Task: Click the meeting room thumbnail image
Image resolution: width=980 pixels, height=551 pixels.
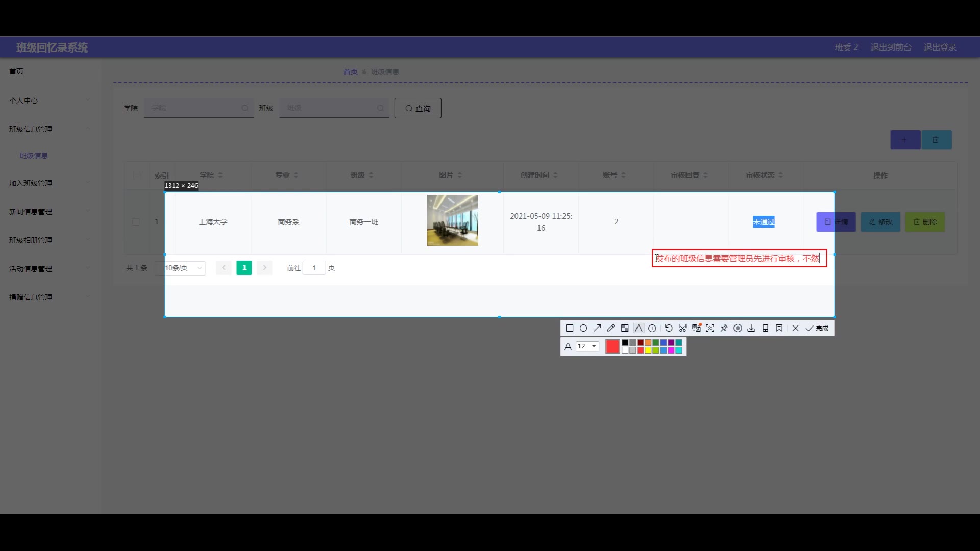Action: [452, 220]
